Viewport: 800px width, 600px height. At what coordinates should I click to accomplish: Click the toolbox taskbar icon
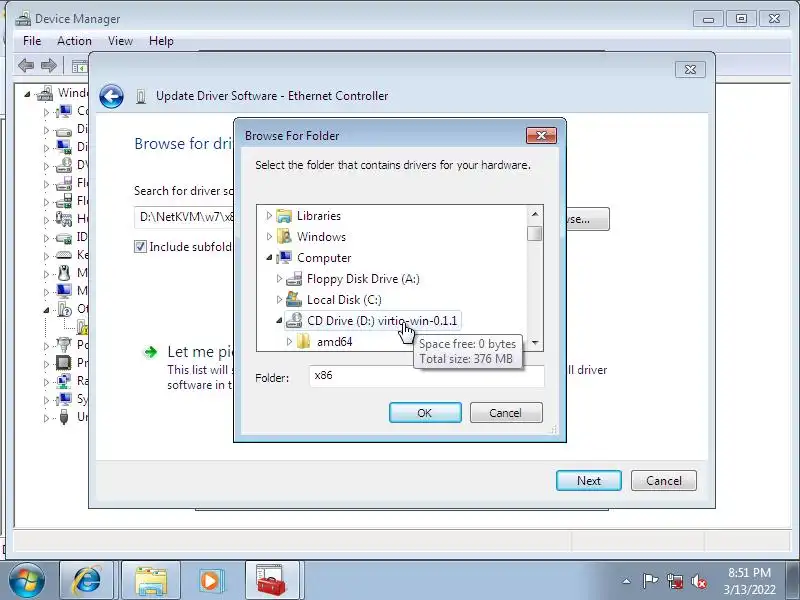coord(272,581)
